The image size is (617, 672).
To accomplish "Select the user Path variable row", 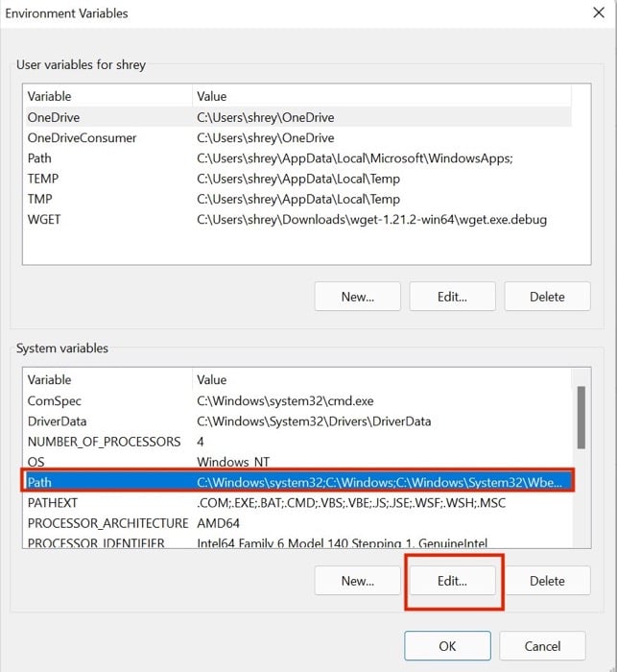I will click(298, 158).
